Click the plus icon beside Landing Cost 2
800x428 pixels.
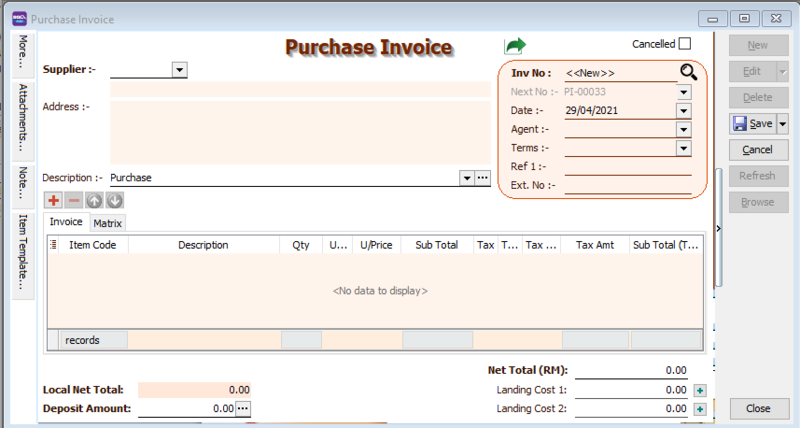click(x=700, y=409)
